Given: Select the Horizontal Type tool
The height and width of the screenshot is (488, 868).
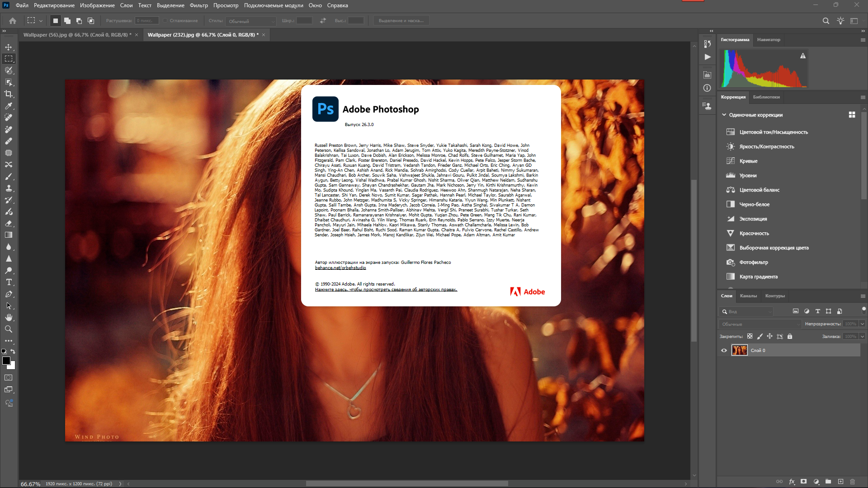Looking at the screenshot, I should pyautogui.click(x=9, y=282).
